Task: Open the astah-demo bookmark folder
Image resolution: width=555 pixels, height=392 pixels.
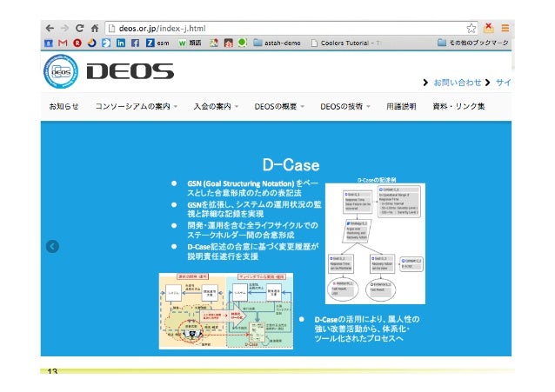Action: coord(277,43)
